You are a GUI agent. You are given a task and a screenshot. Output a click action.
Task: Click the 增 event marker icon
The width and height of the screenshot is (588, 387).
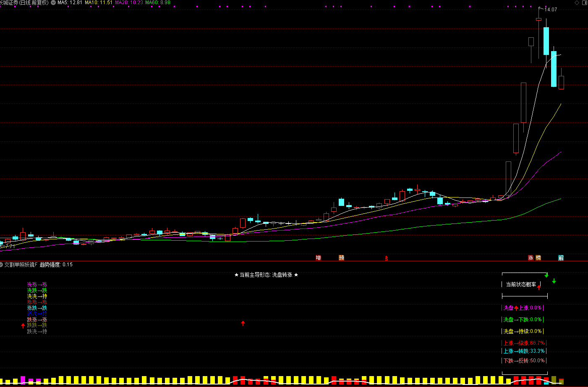[319, 257]
